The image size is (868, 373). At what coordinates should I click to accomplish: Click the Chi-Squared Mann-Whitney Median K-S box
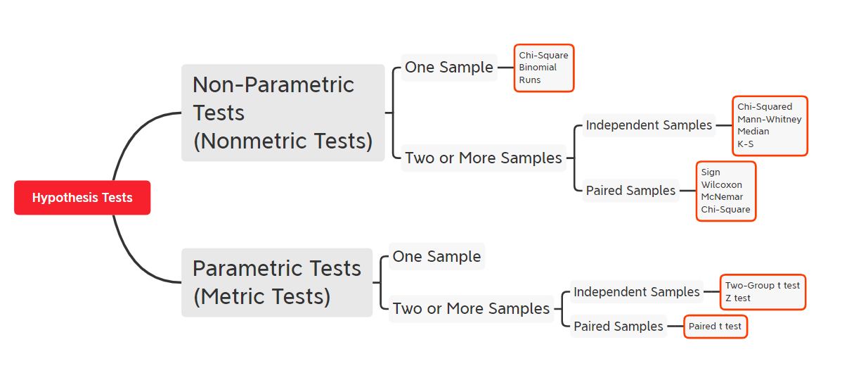coord(770,125)
